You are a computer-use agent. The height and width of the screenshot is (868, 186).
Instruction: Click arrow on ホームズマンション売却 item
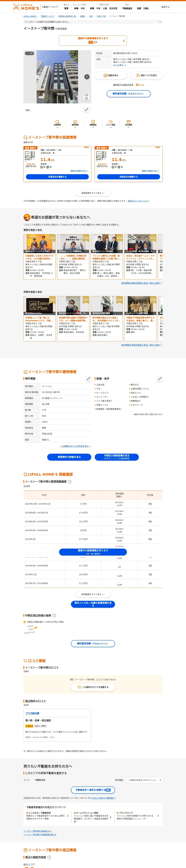coord(110,817)
